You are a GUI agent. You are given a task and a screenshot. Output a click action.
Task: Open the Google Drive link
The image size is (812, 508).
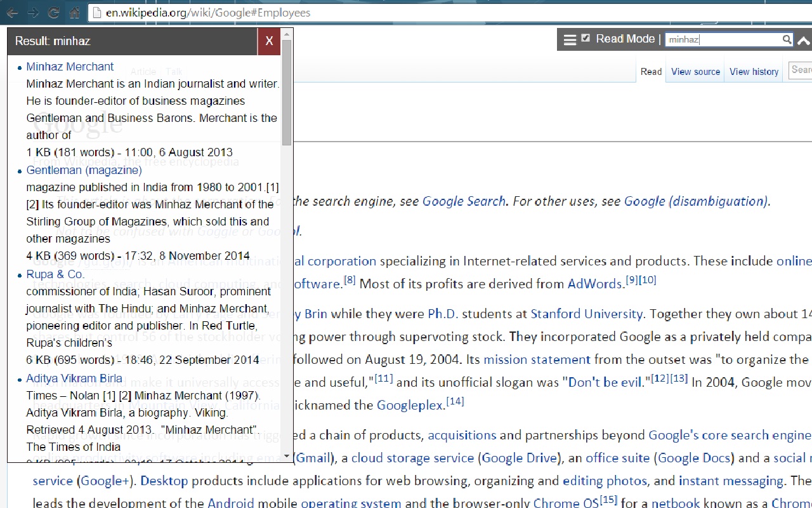pyautogui.click(x=519, y=458)
